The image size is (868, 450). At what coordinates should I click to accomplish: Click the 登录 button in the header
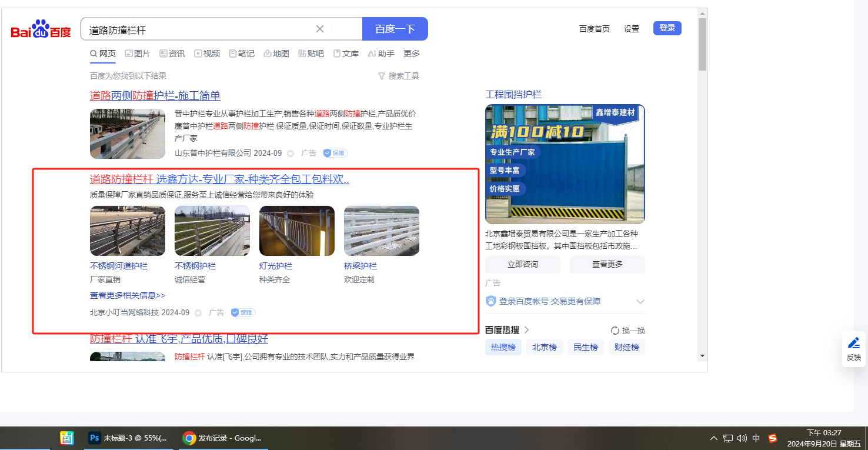point(667,28)
